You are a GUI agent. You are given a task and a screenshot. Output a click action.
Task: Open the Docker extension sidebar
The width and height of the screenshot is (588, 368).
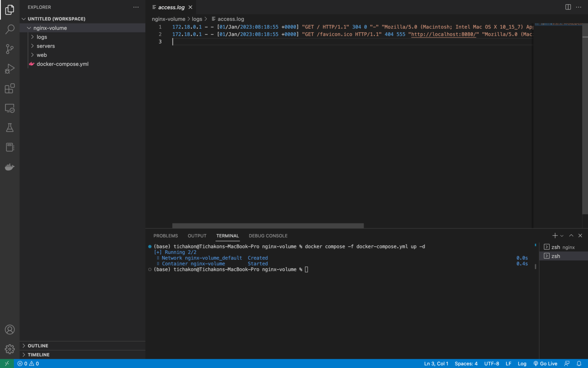coord(10,167)
